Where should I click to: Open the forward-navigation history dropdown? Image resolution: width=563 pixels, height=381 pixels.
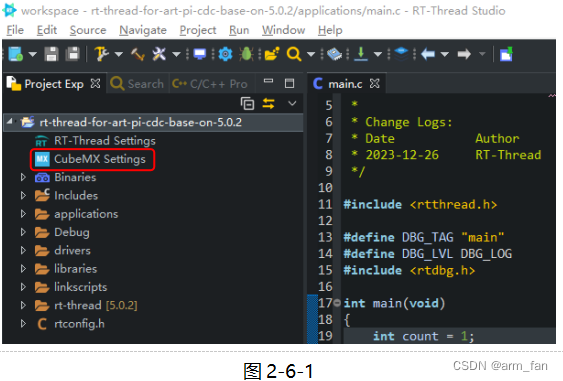[x=482, y=55]
